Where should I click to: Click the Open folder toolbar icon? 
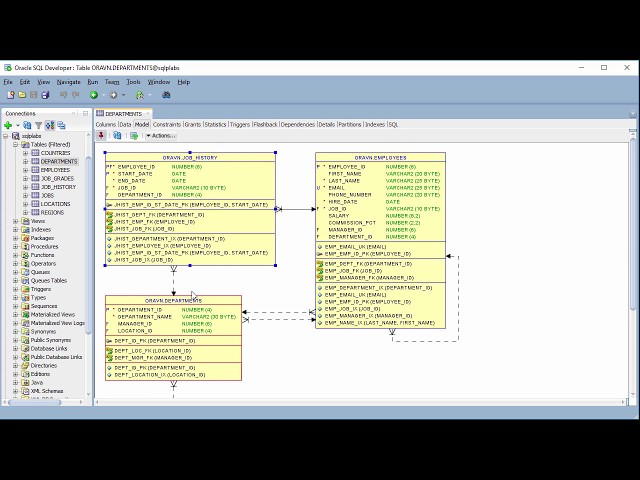(22, 95)
